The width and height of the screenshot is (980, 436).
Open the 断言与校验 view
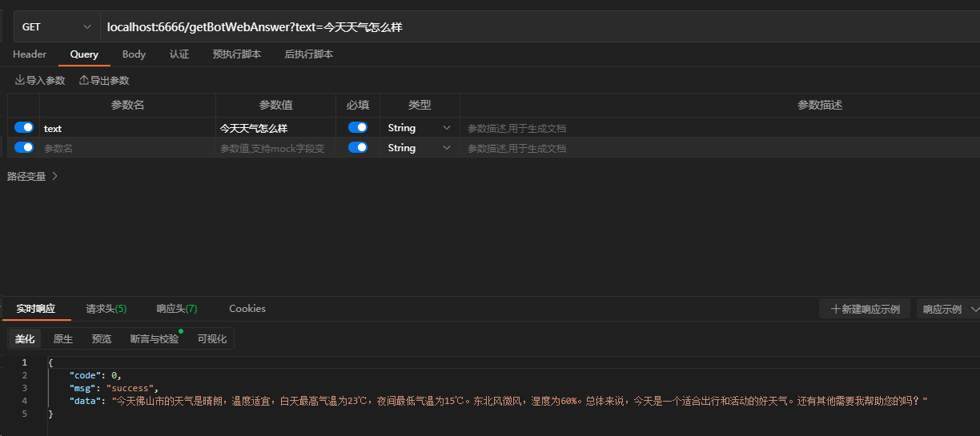pos(155,339)
